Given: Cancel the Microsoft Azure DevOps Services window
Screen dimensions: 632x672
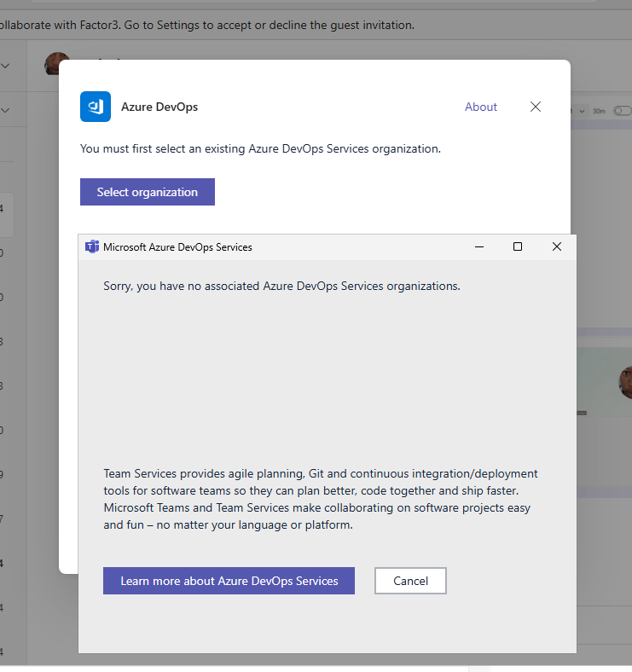Looking at the screenshot, I should pyautogui.click(x=410, y=580).
